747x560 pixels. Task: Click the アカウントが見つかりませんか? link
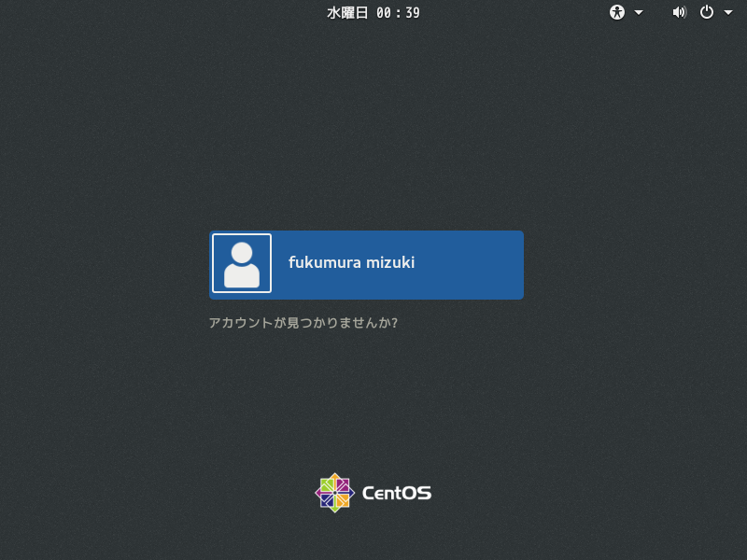tap(303, 322)
